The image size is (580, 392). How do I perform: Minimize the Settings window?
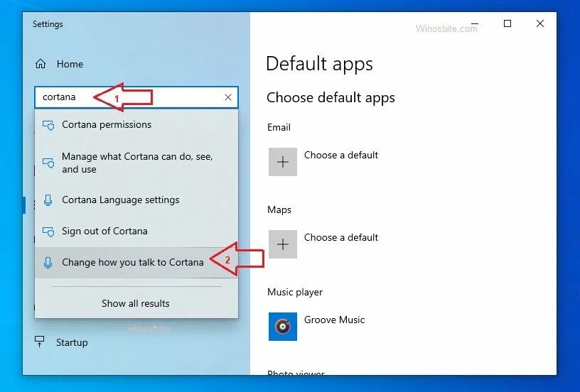pyautogui.click(x=475, y=23)
